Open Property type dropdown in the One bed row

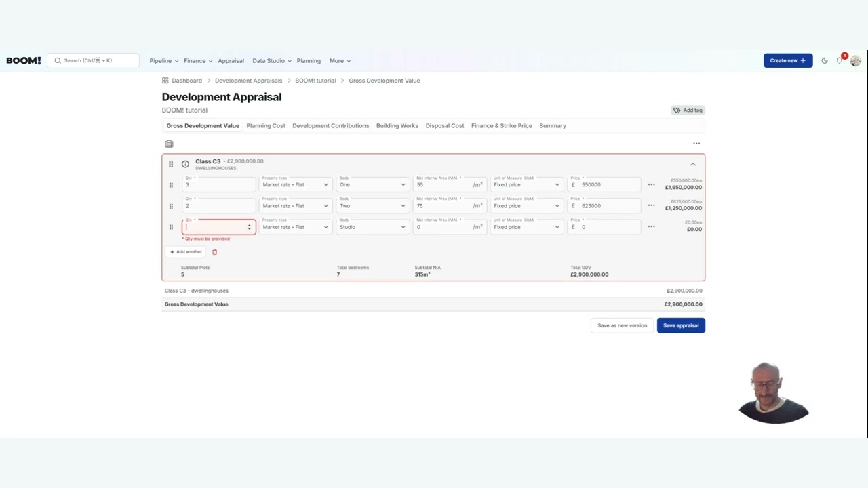[295, 184]
